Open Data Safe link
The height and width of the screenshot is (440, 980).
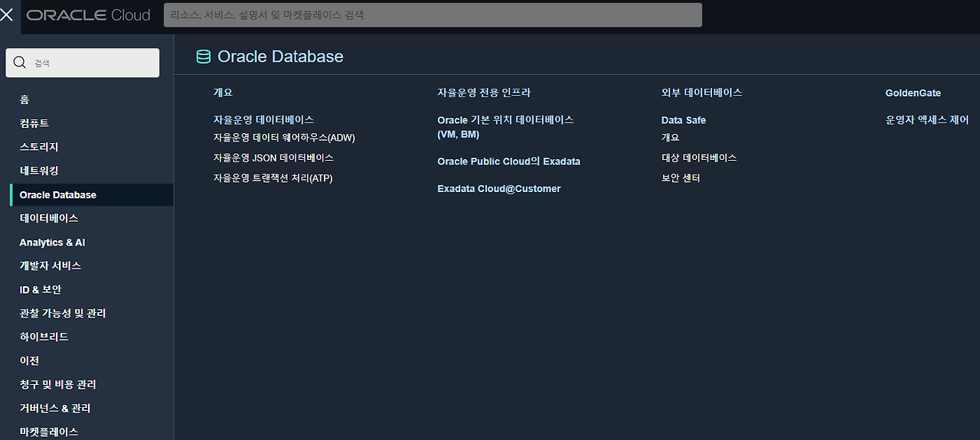684,120
